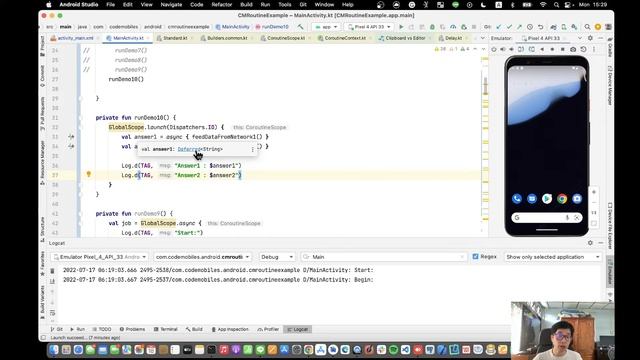The height and width of the screenshot is (360, 640).
Task: Open the Apple menu
Action: (x=49, y=4)
